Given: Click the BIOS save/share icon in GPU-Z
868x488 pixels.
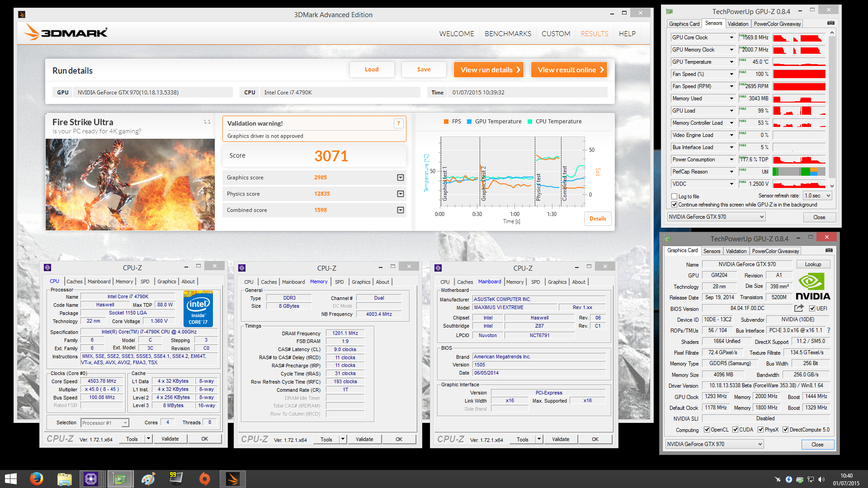Looking at the screenshot, I should (x=799, y=308).
